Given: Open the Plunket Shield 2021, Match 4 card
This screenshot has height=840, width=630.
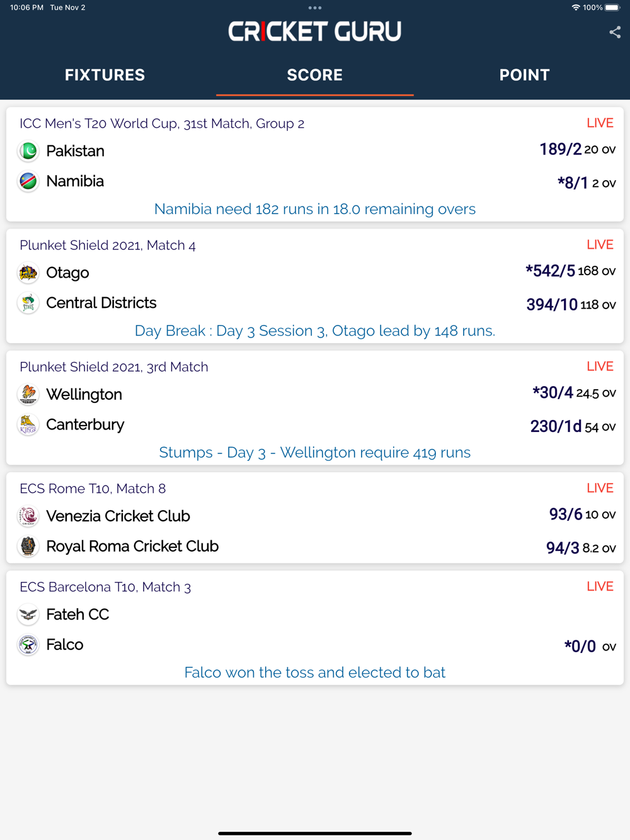Looking at the screenshot, I should (315, 286).
